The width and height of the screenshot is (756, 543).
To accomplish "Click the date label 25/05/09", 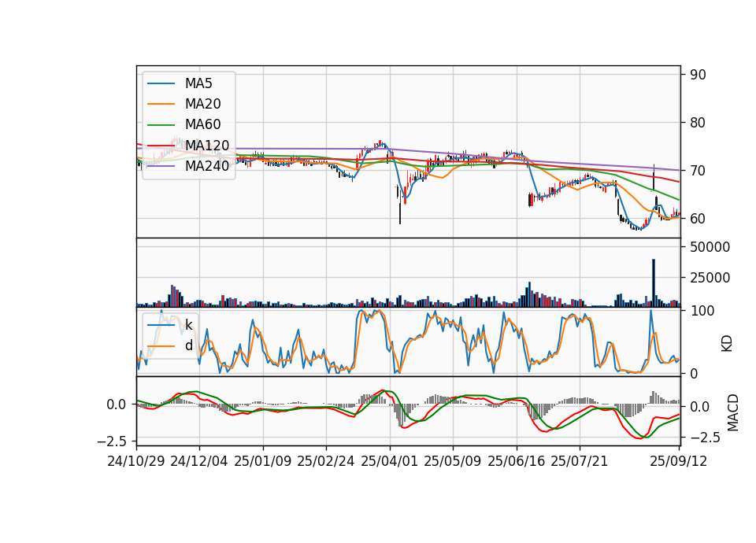I will pos(452,461).
